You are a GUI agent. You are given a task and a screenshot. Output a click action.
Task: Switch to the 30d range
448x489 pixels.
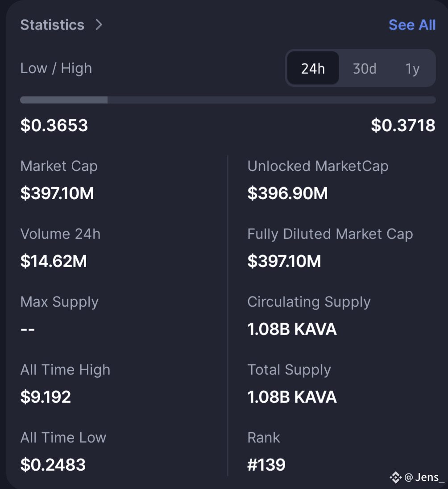(365, 68)
